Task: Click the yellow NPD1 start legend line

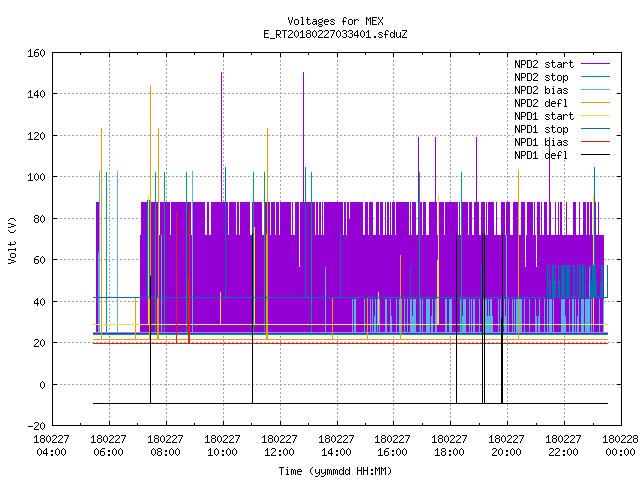Action: (595, 116)
